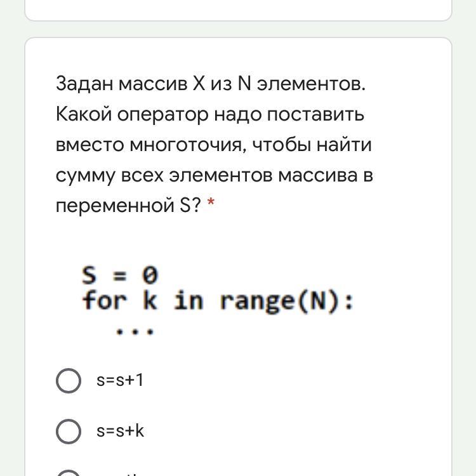This screenshot has width=476, height=476.
Task: Click 'вместо многоточия, чтобы найти' question line
Action: coord(214,145)
